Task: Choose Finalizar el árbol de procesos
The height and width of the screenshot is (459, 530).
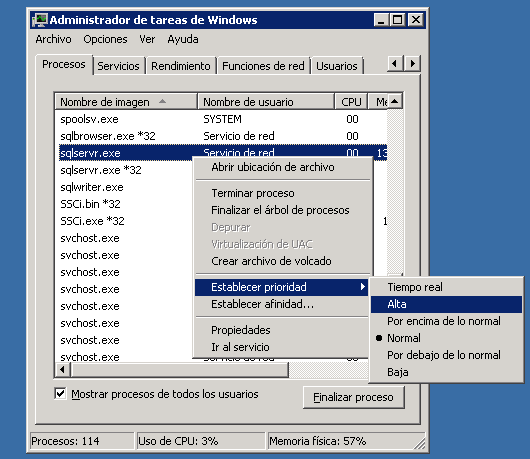Action: coord(283,210)
